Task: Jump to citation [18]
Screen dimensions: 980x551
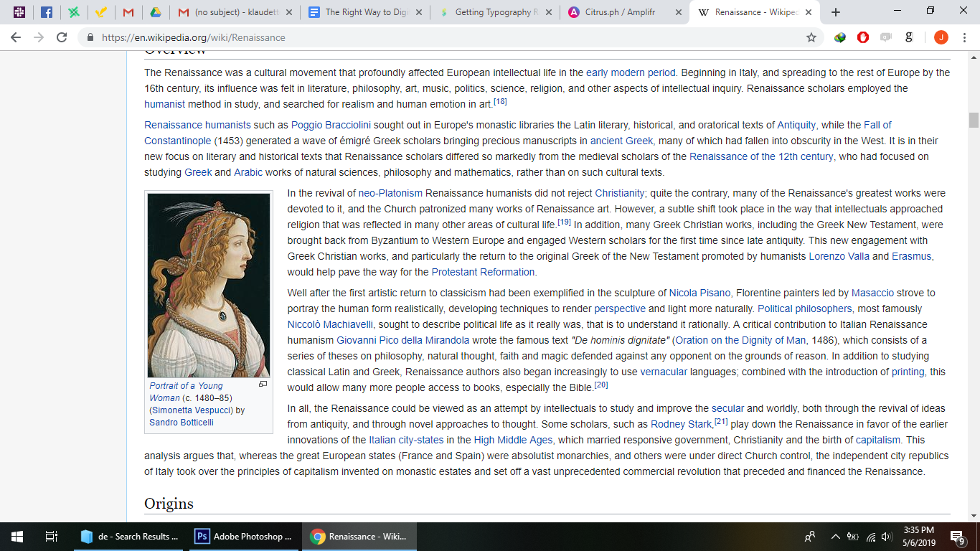Action: [x=500, y=101]
